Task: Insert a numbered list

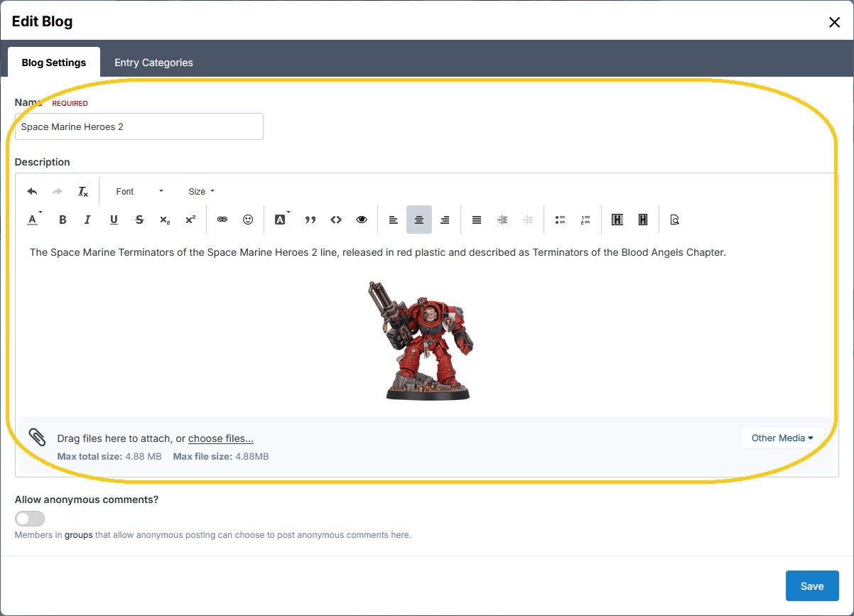Action: (x=585, y=220)
